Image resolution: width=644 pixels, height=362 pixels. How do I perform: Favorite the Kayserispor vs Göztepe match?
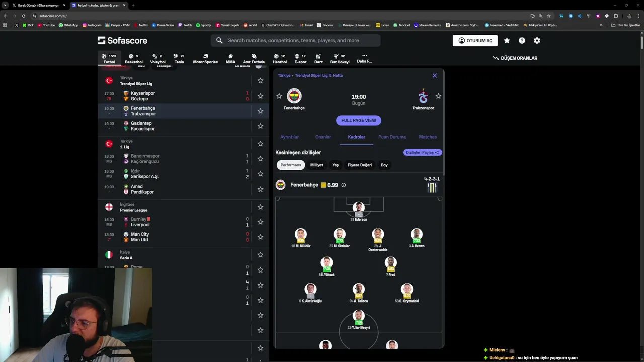click(260, 96)
